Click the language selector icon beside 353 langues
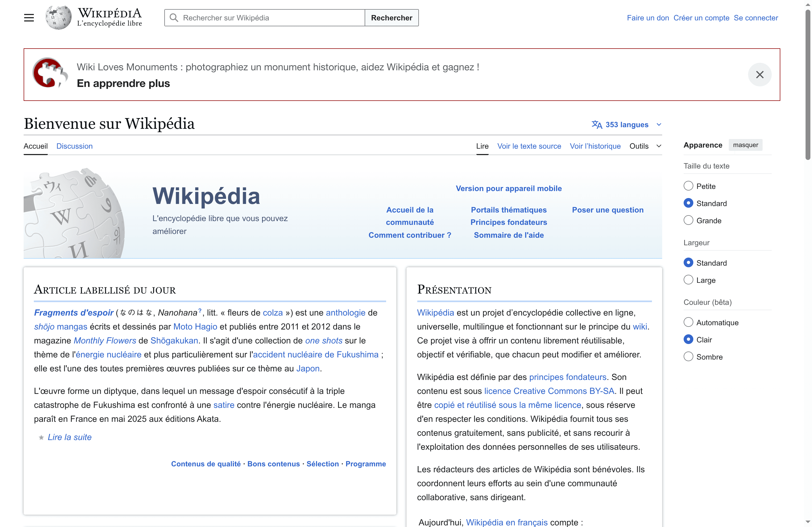The image size is (812, 527). [x=597, y=125]
